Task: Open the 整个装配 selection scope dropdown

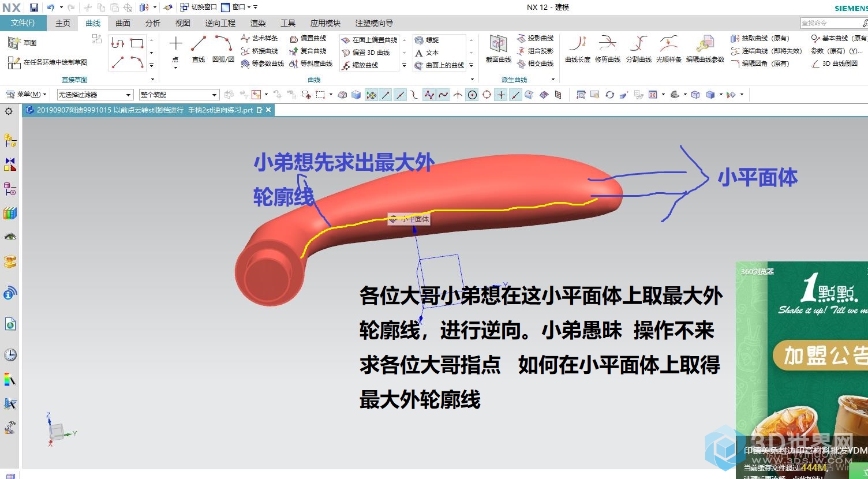Action: pyautogui.click(x=179, y=95)
